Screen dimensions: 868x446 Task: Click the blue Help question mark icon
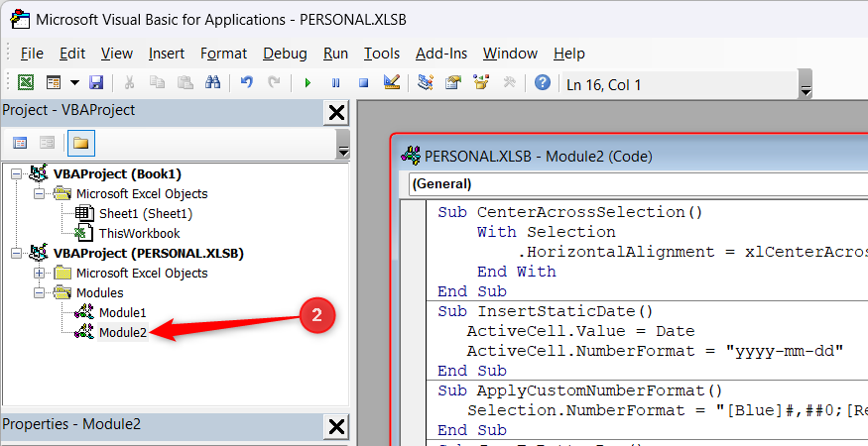tap(543, 83)
